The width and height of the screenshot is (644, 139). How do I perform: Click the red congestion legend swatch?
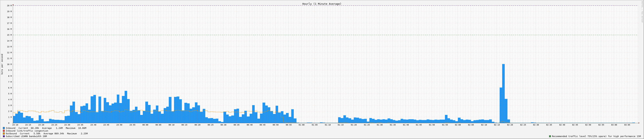(4, 131)
